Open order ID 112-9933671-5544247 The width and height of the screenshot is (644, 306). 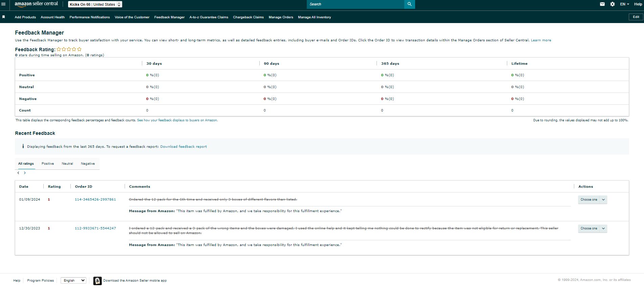(x=95, y=228)
